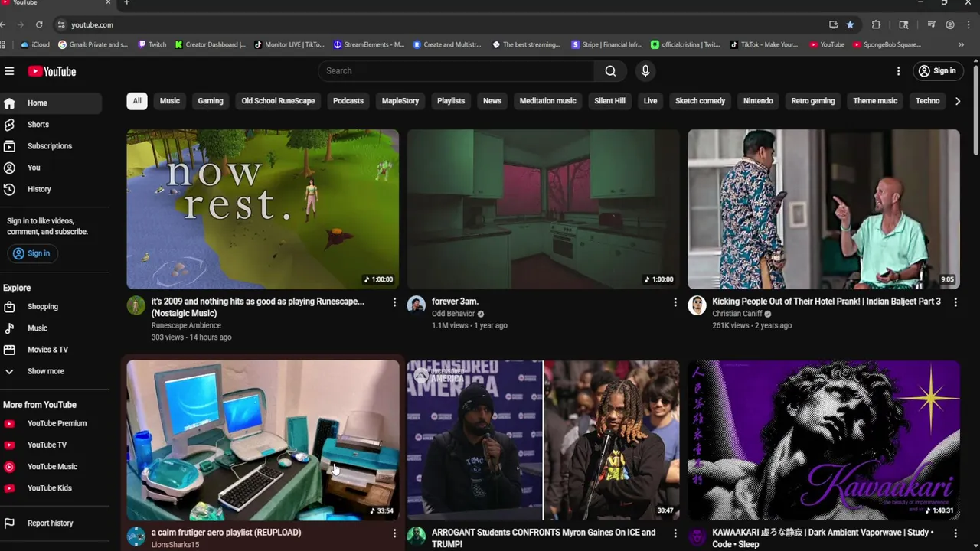Open the browser extensions puzzle icon

(x=876, y=24)
